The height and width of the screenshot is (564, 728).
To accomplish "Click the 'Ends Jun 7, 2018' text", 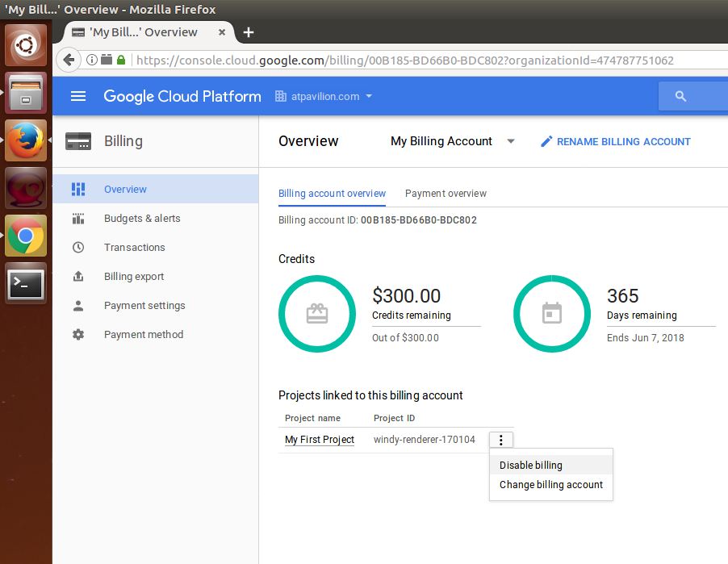I will click(646, 338).
